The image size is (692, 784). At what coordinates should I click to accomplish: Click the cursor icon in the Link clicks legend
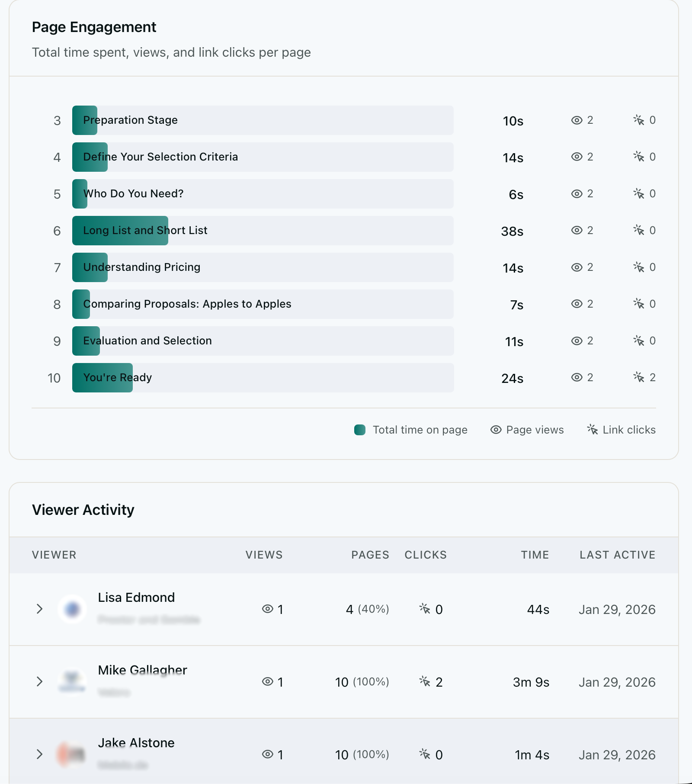point(592,430)
